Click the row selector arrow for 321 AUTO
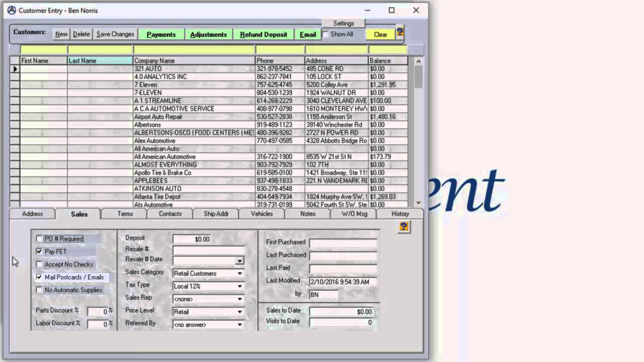This screenshot has height=362, width=644. click(15, 69)
